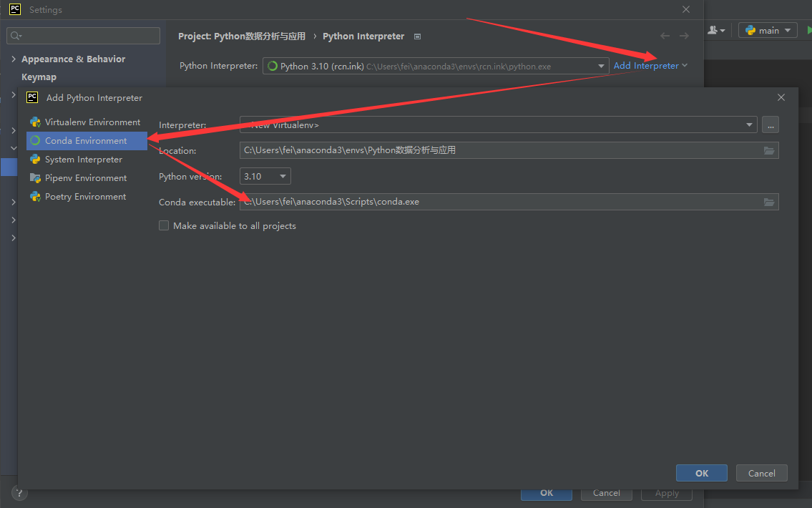Click the Virtualenv Environment Python icon
The width and height of the screenshot is (812, 508).
point(35,122)
